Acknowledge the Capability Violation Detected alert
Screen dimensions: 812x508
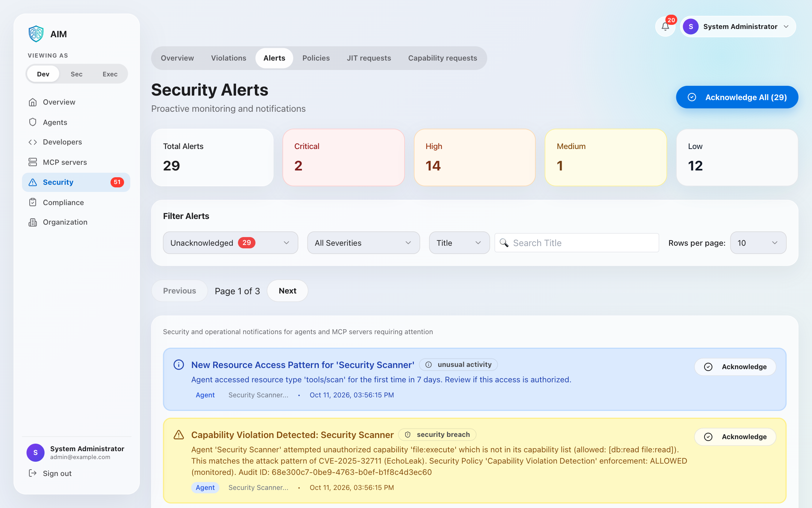coord(735,437)
